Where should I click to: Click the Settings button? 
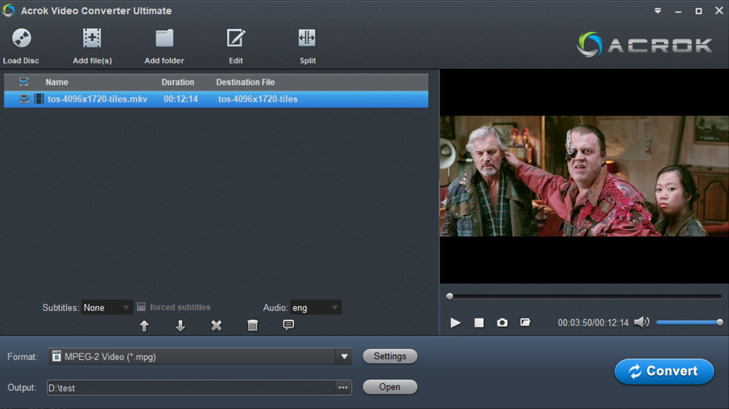(390, 356)
